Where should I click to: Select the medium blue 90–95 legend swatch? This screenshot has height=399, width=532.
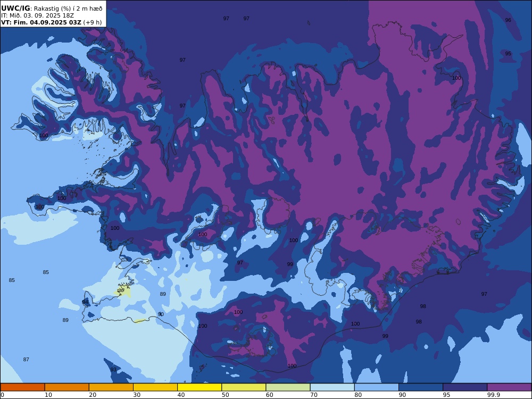point(421,387)
